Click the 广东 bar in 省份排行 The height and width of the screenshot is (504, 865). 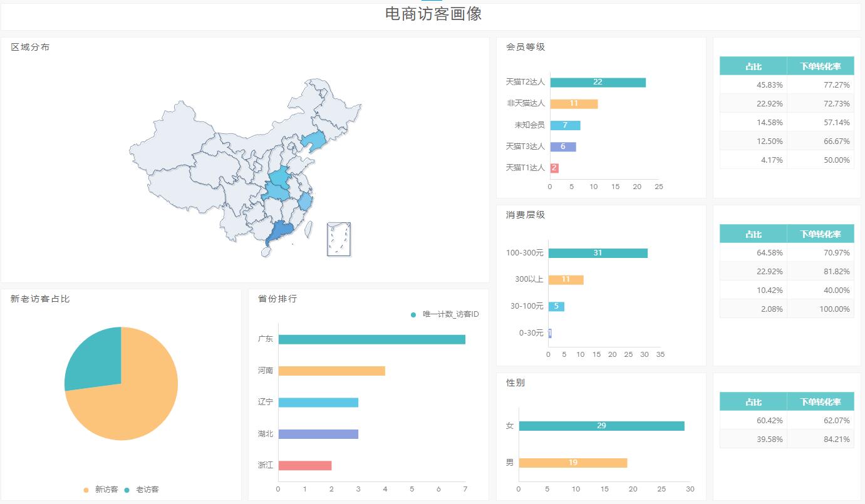(371, 339)
